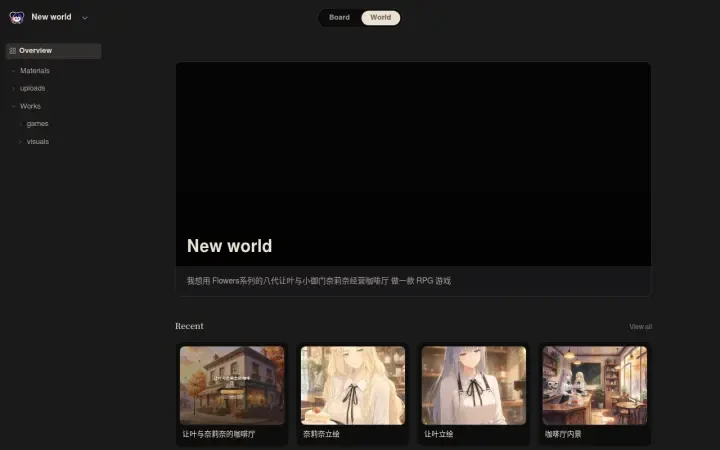
Task: Open the New world workspace dropdown chevron
Action: point(85,18)
